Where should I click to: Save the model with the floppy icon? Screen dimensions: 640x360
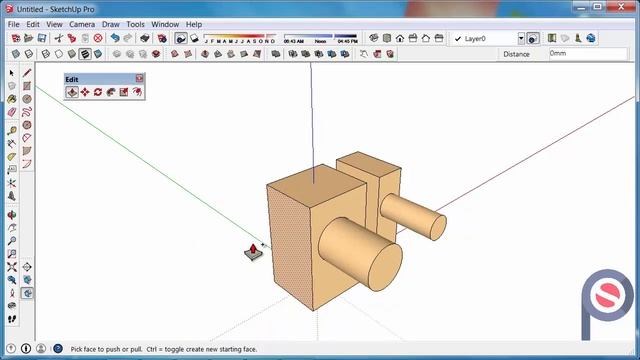[42, 38]
